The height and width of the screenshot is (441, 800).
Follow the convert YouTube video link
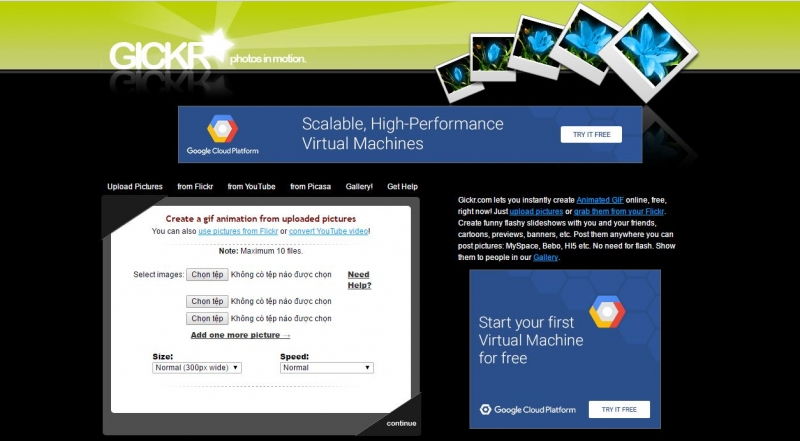point(329,231)
